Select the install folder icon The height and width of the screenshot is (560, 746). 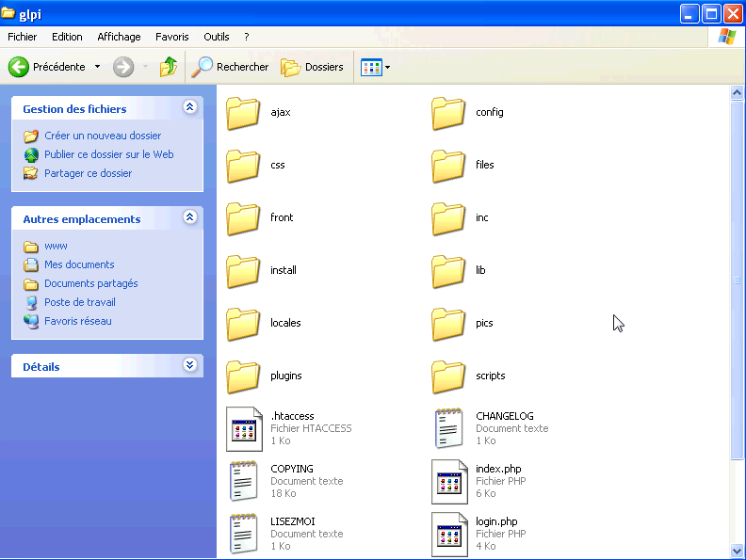[x=243, y=271]
